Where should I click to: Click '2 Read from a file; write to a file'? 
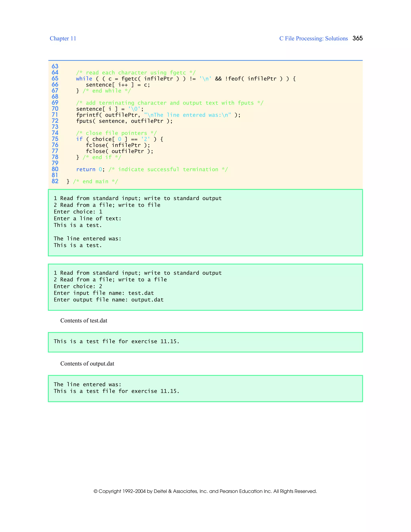110,280
